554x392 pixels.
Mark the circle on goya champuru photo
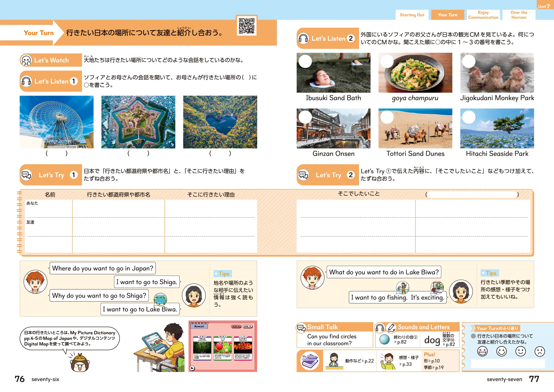(x=387, y=61)
